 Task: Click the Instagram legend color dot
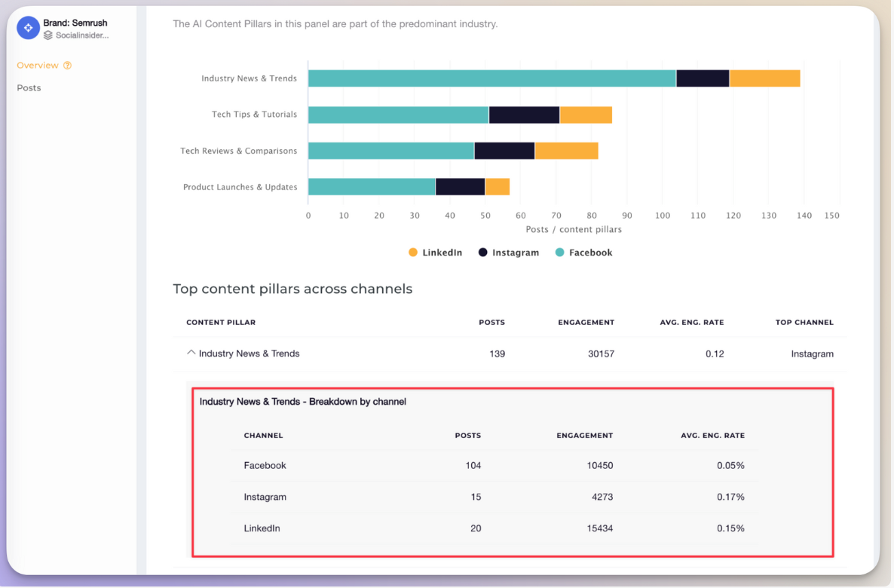(483, 253)
